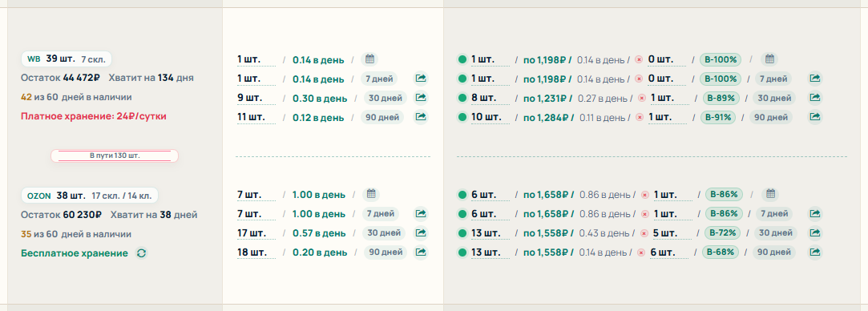Click red cross icon before 6 шт.
The width and height of the screenshot is (868, 311).
642,252
